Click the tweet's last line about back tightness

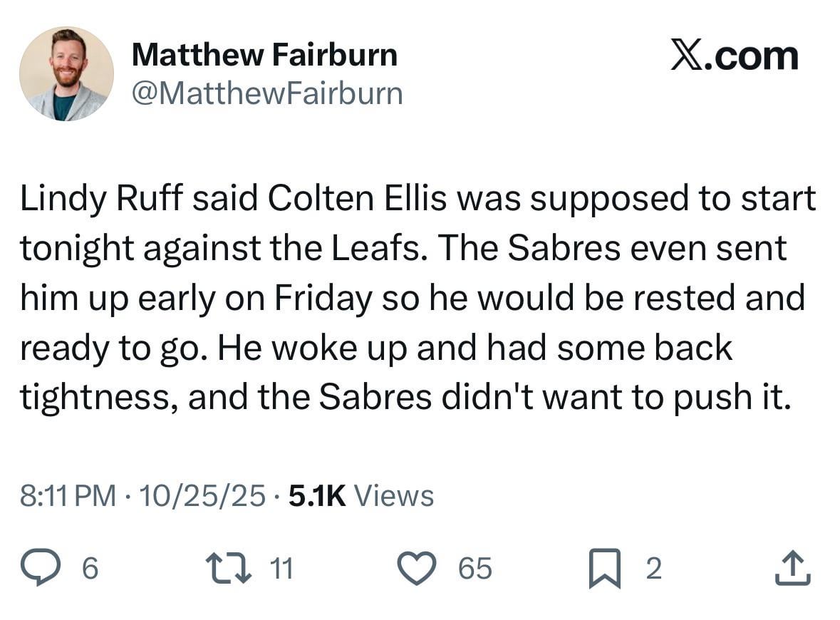point(405,398)
